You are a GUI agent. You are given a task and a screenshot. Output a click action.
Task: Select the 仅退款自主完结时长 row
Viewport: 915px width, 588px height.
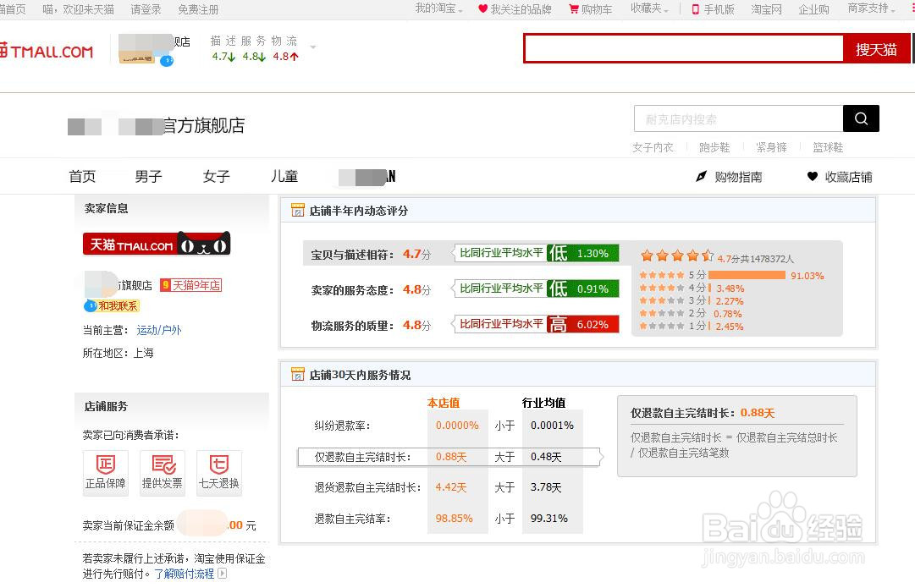pos(449,457)
